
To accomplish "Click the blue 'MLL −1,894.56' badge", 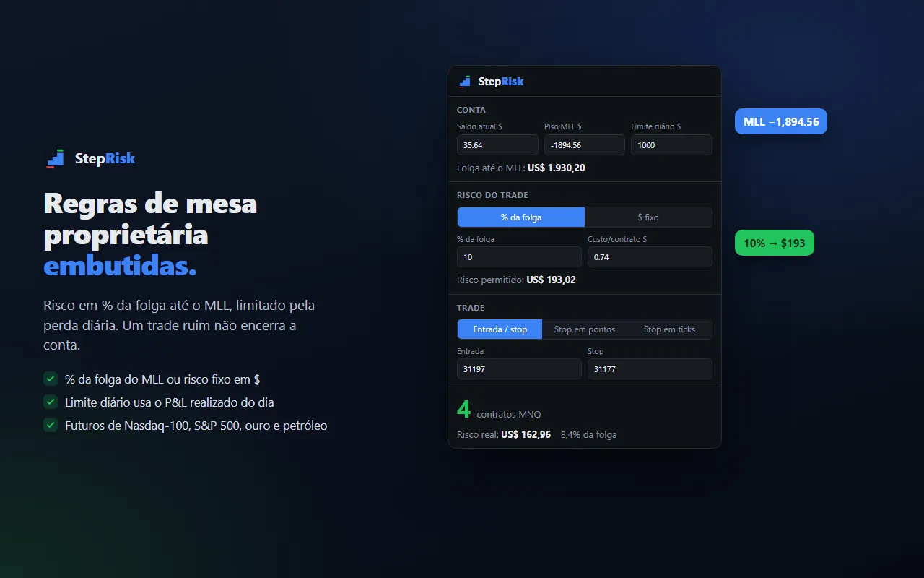I will pos(781,121).
